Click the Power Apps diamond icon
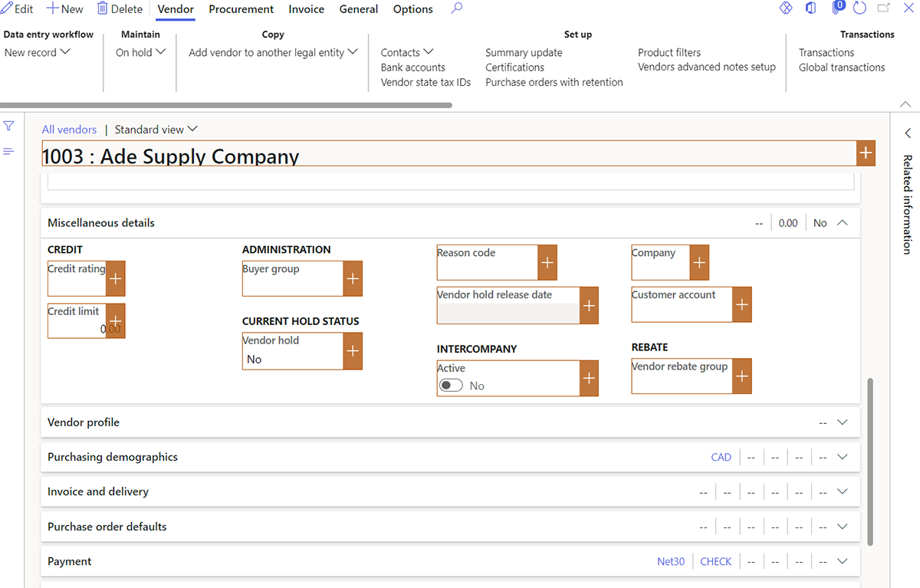 click(x=784, y=8)
